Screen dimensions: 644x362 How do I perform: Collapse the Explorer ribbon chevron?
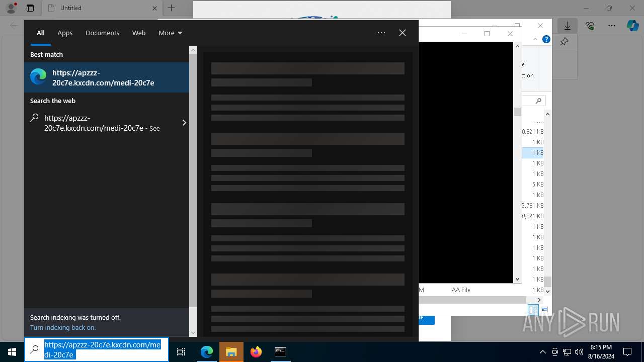click(x=535, y=39)
